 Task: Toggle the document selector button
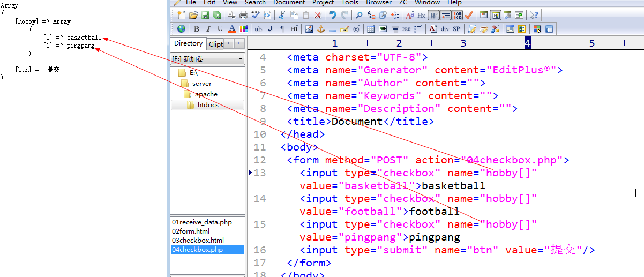[x=484, y=15]
